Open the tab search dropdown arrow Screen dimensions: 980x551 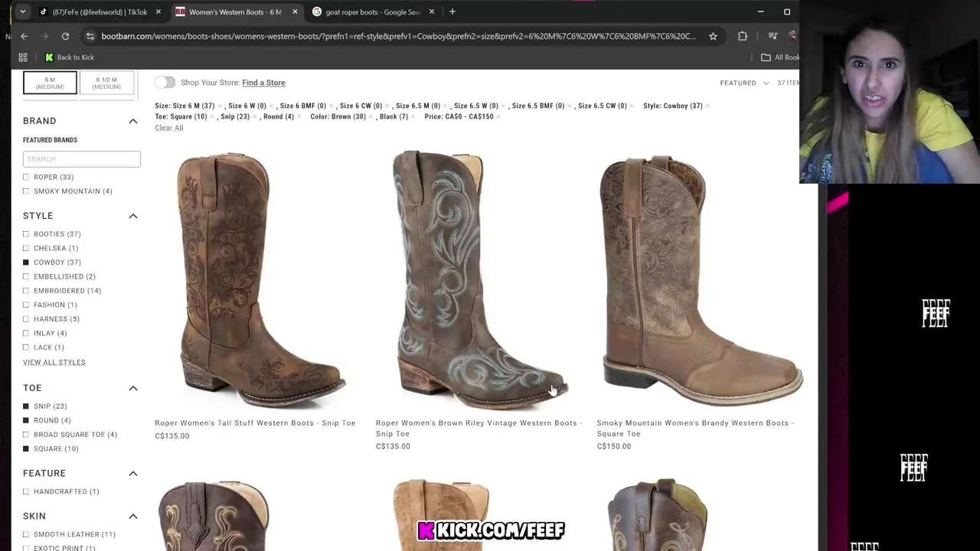(x=22, y=11)
